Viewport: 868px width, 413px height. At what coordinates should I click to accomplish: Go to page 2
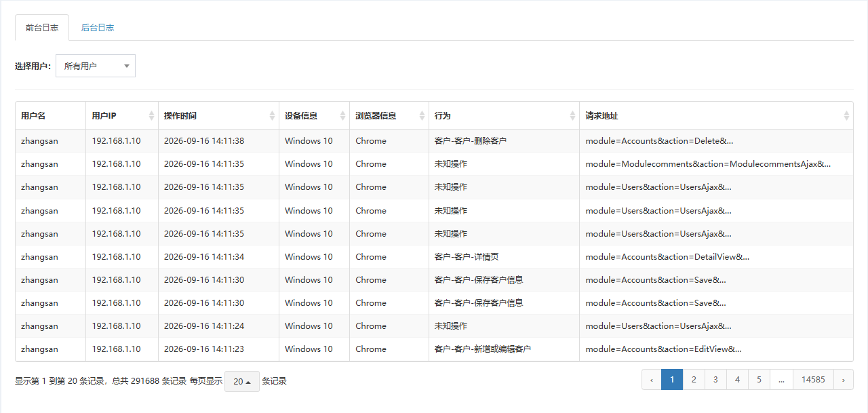pyautogui.click(x=694, y=380)
